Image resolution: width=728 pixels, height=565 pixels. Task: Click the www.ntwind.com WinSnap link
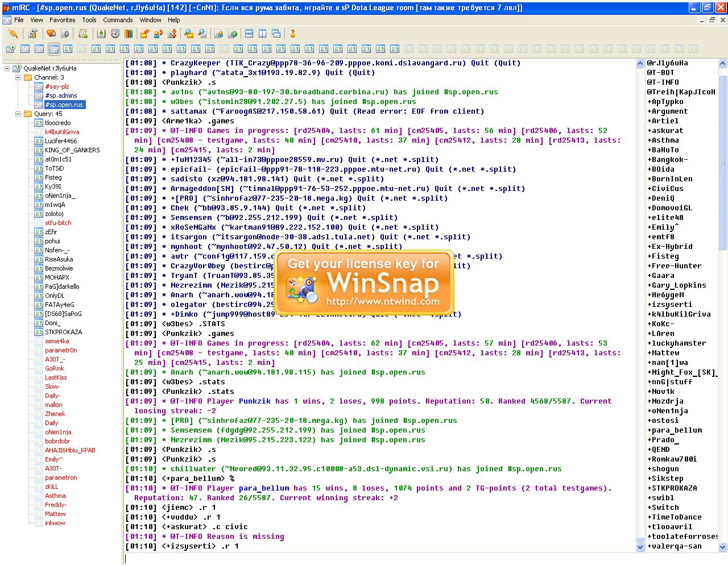[382, 302]
